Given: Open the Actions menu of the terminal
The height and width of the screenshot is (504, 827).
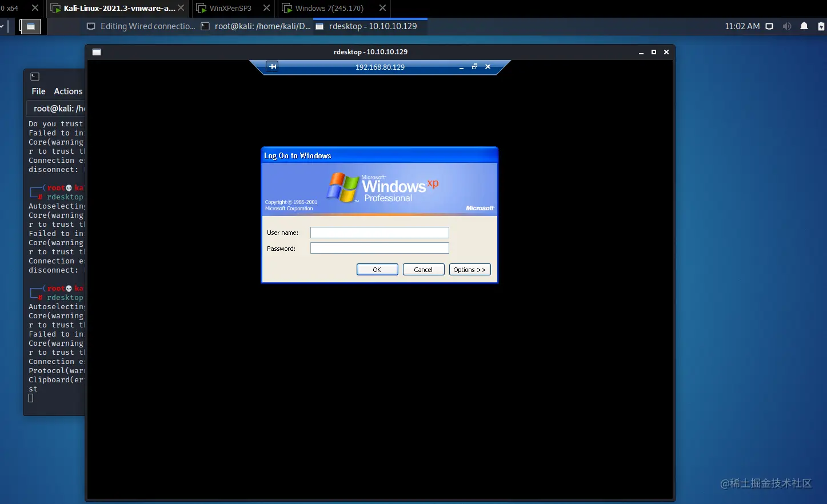Looking at the screenshot, I should point(67,91).
